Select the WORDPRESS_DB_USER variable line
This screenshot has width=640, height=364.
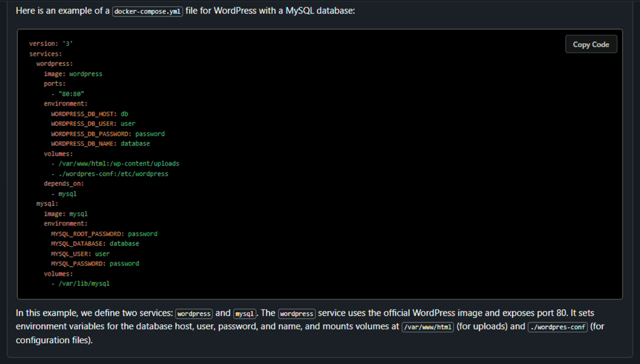tap(93, 123)
